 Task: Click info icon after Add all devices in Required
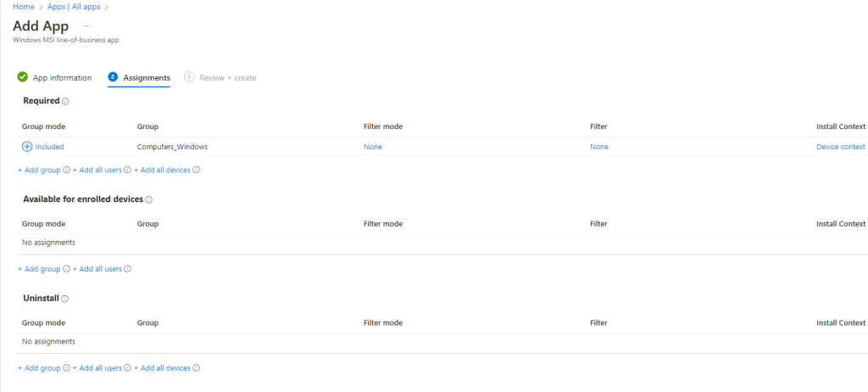[x=196, y=170]
